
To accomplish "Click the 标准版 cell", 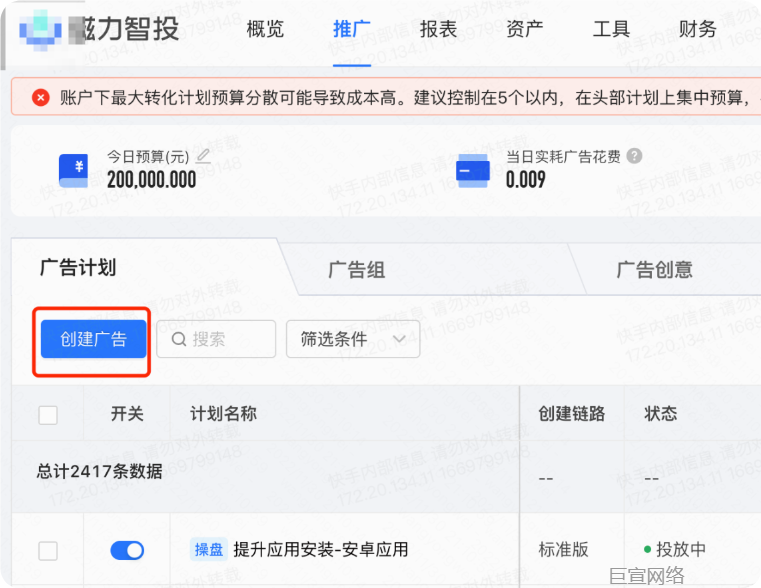I will [x=563, y=550].
